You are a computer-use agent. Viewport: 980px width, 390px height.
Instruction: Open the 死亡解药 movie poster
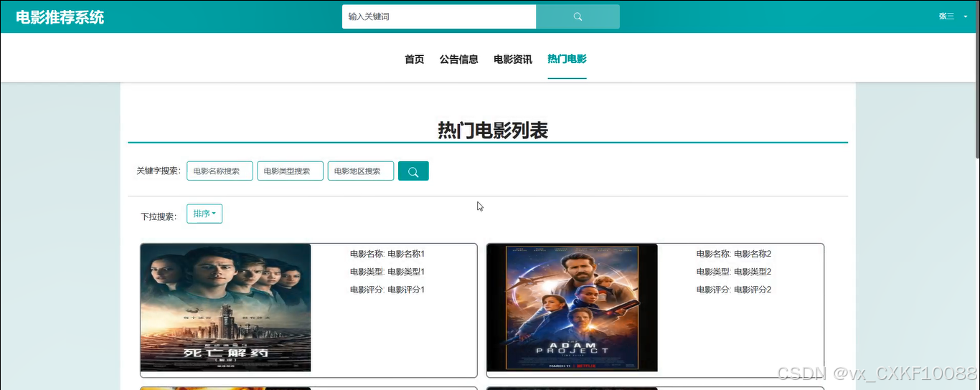226,308
